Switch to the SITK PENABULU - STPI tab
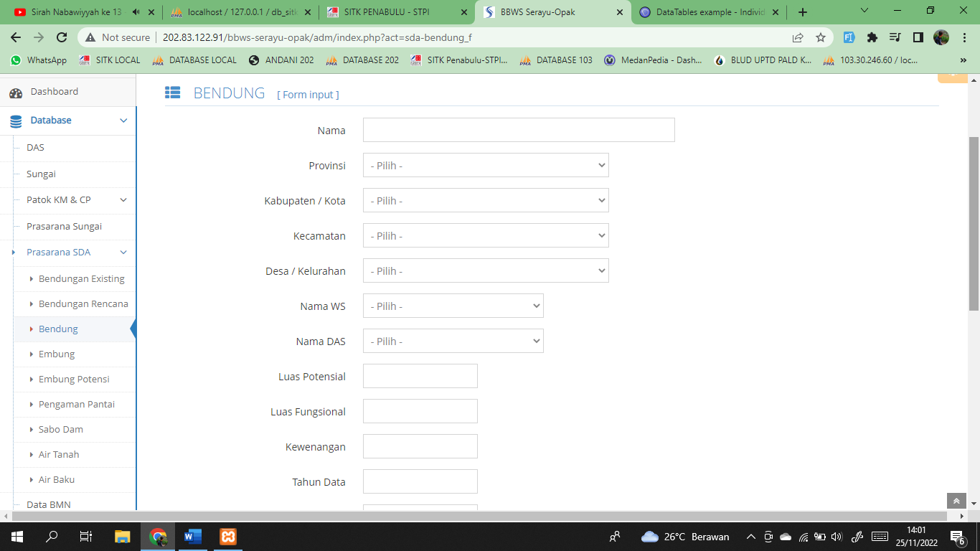The image size is (980, 551). point(391,12)
